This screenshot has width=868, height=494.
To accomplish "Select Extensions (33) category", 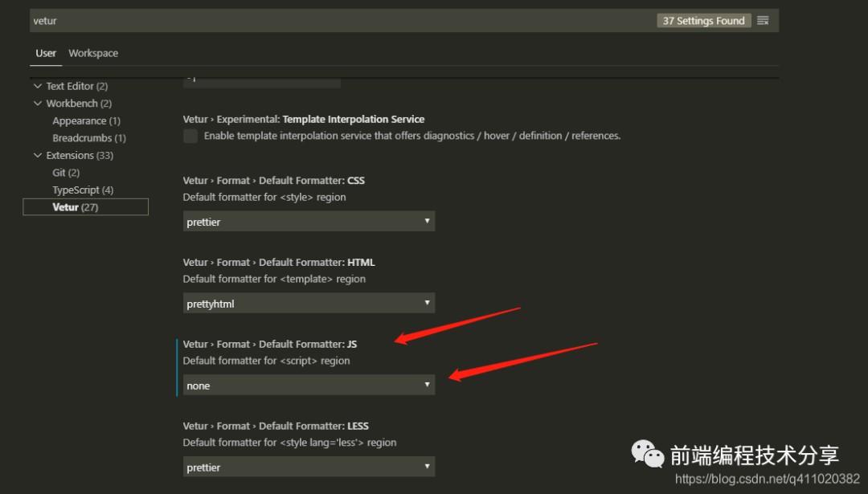I will coord(80,155).
